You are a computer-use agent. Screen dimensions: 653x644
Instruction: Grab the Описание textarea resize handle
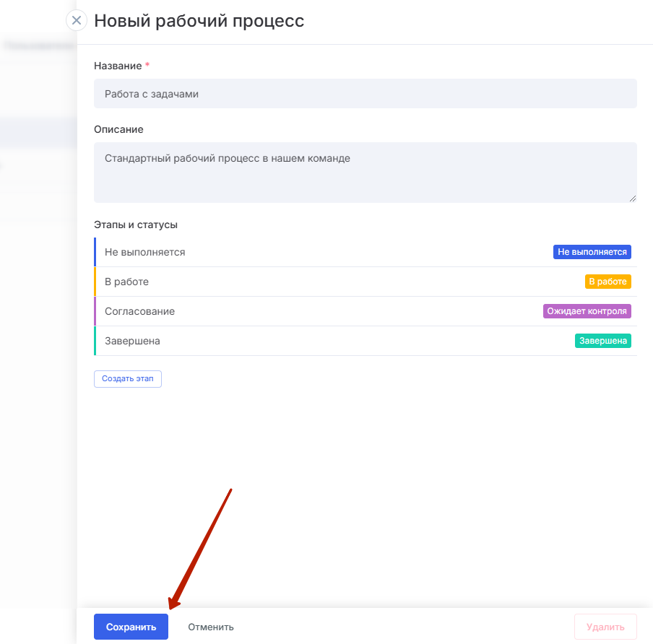[x=633, y=199]
